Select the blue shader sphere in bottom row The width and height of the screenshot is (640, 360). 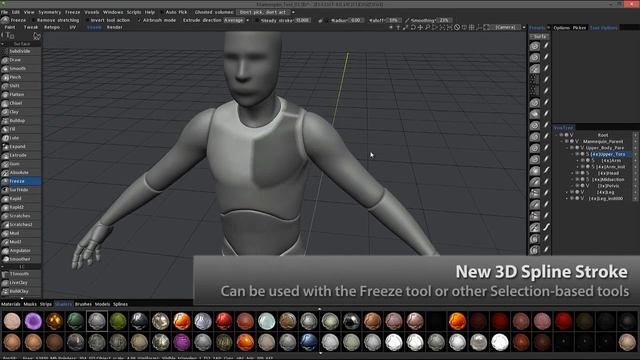point(309,342)
